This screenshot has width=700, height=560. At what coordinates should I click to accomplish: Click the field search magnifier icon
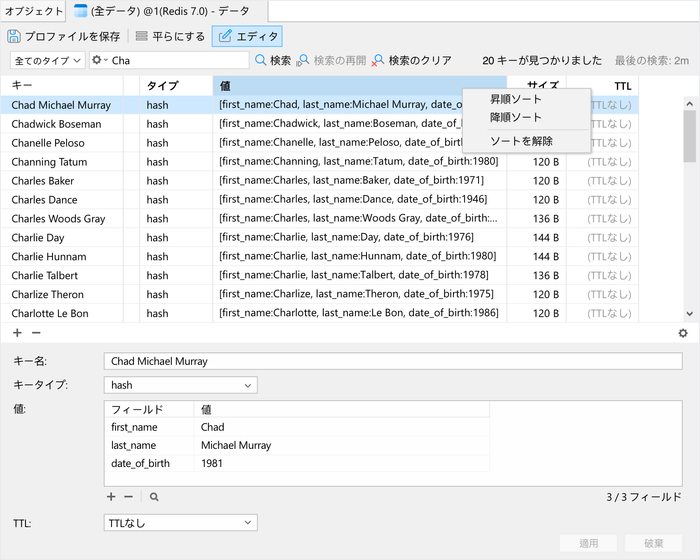tap(154, 496)
